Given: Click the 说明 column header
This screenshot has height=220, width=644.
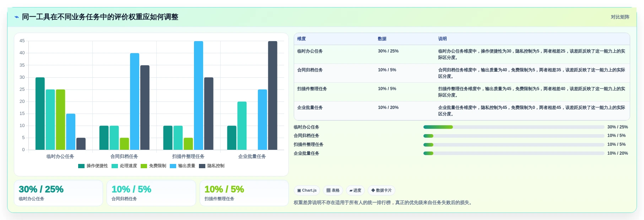Looking at the screenshot, I should point(443,39).
